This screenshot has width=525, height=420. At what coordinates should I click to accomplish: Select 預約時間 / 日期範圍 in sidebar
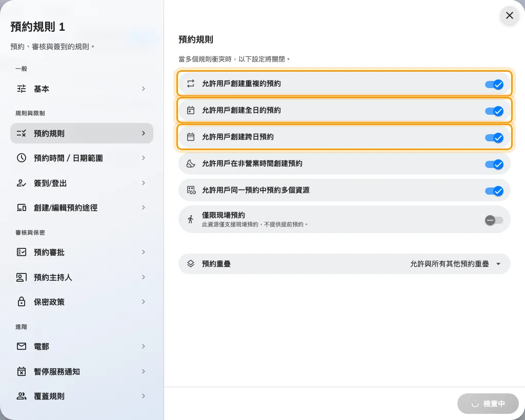click(x=82, y=158)
